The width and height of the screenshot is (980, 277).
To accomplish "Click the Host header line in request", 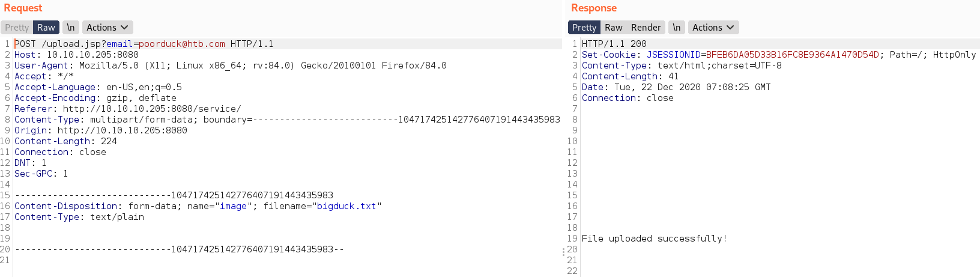I will pyautogui.click(x=76, y=55).
